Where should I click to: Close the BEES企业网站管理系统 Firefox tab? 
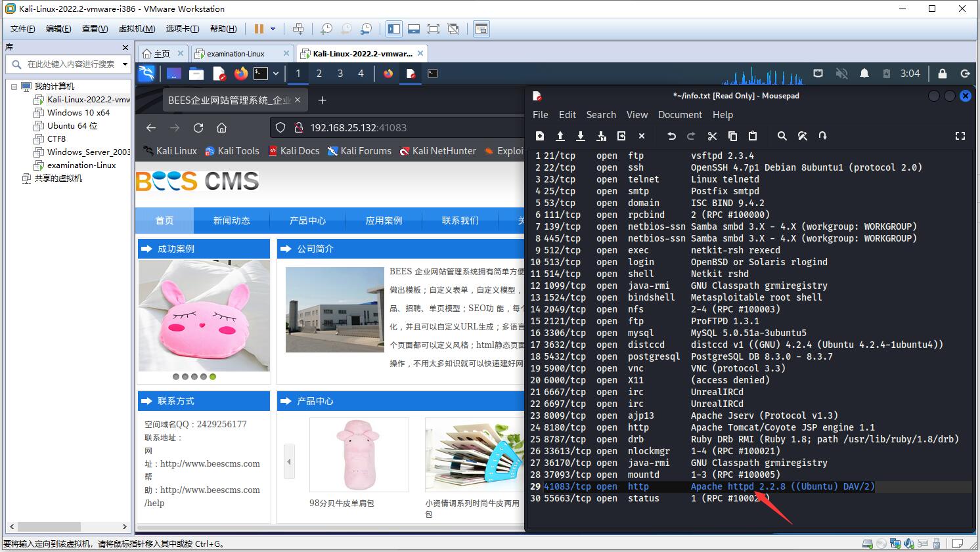point(298,100)
